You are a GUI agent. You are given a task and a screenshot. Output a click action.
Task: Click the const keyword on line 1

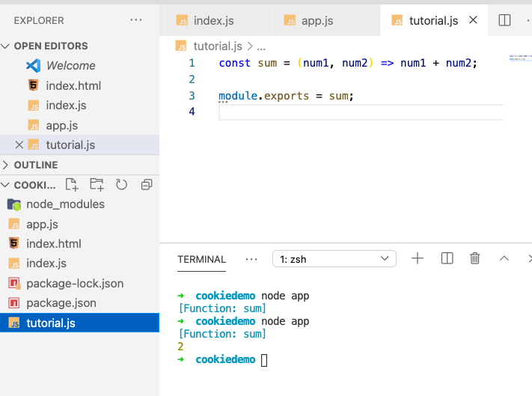[x=234, y=63]
